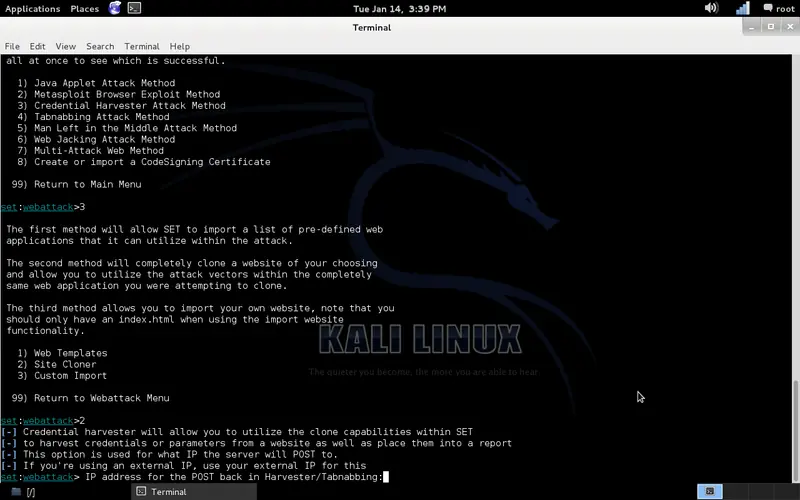Open the Help menu

tap(180, 46)
